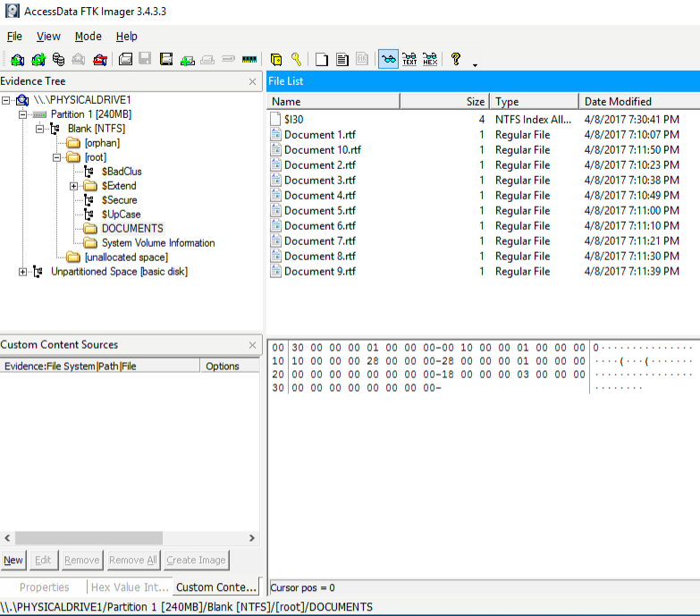Screen dimensions: 700x616
Task: Click Add All Attached Devices icon
Action: click(38, 60)
